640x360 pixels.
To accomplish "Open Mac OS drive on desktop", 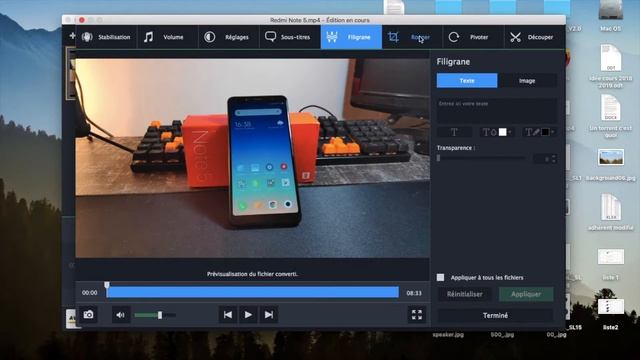I will click(611, 16).
